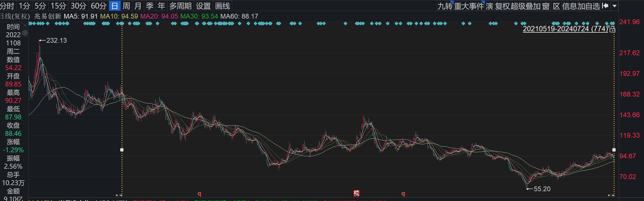This screenshot has width=644, height=201.
Task: Click the 榜 leaderboard marker
Action: point(356,193)
